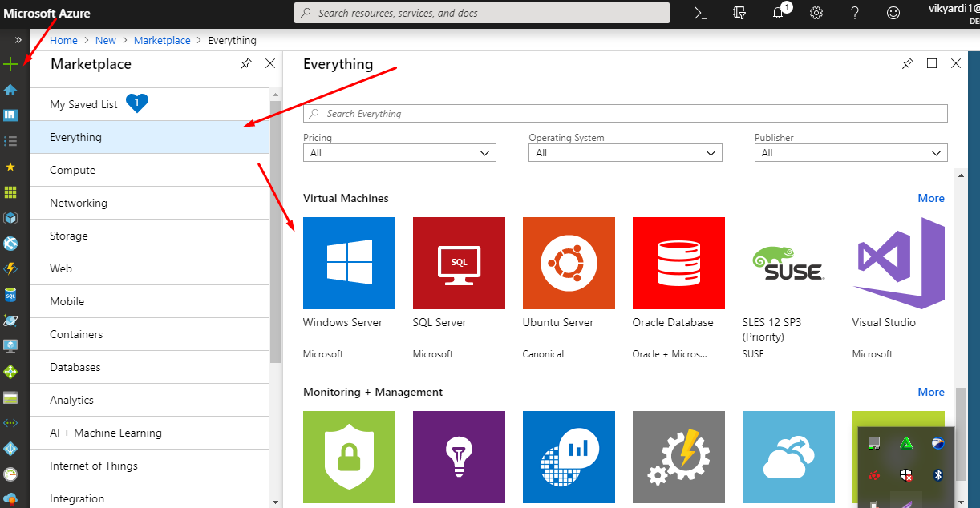The image size is (980, 508).
Task: Click Marketplace breadcrumb link
Action: tap(162, 40)
